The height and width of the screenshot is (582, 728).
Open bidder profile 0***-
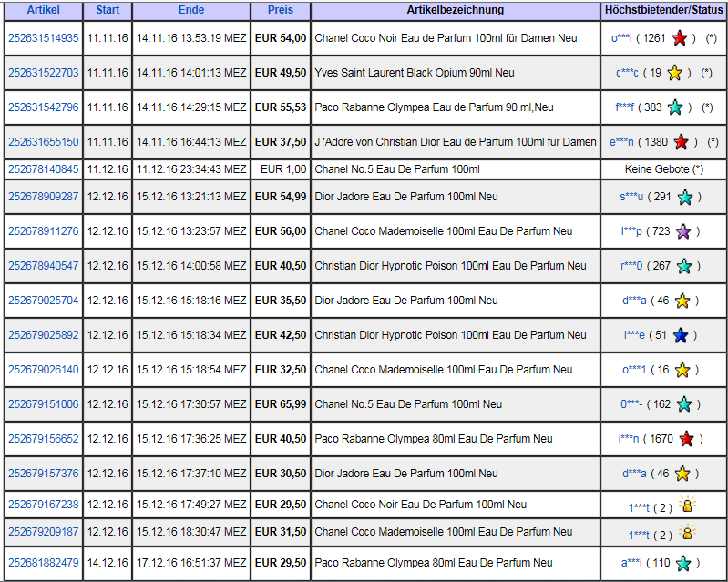(x=632, y=404)
